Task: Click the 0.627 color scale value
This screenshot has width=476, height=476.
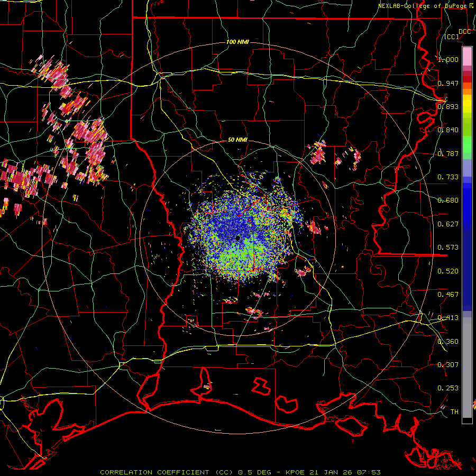Action: point(448,224)
